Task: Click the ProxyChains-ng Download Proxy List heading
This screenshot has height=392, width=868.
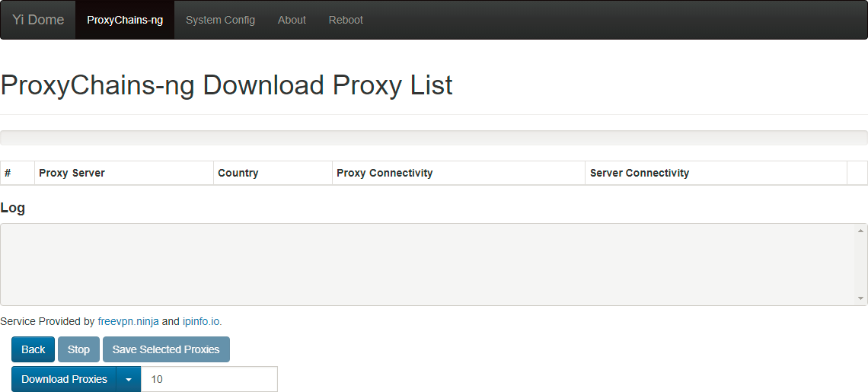Action: point(227,86)
